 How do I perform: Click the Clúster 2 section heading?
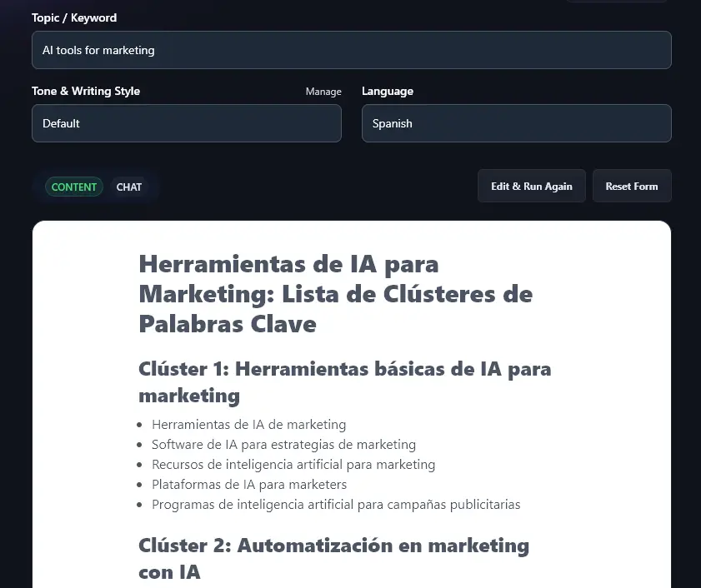pyautogui.click(x=333, y=559)
